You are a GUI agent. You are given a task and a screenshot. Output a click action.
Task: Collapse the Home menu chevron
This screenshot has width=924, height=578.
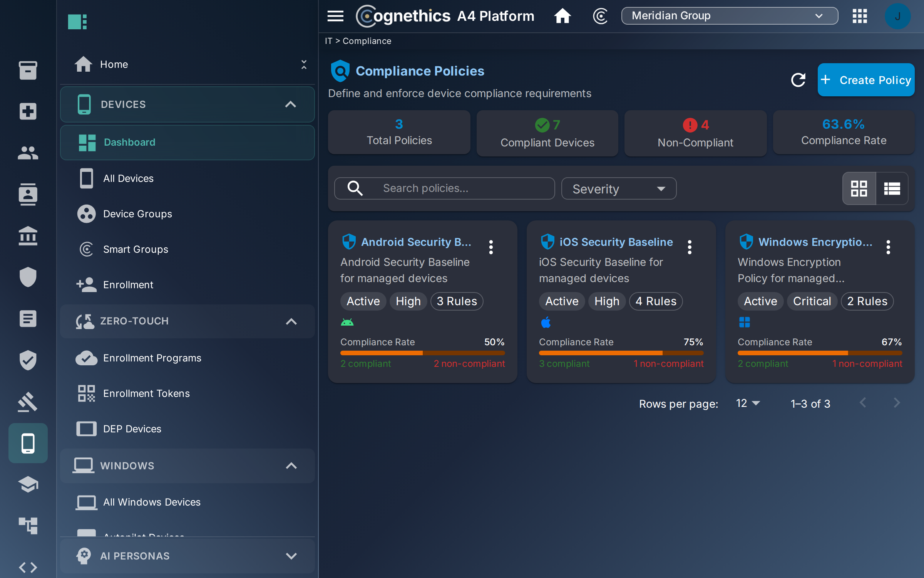tap(304, 64)
